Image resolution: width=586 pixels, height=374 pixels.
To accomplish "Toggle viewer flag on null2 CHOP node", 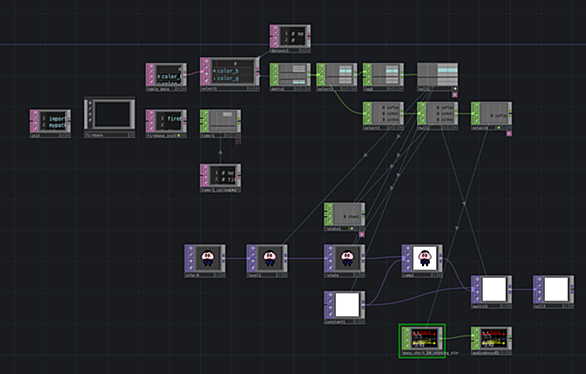I will click(x=422, y=105).
